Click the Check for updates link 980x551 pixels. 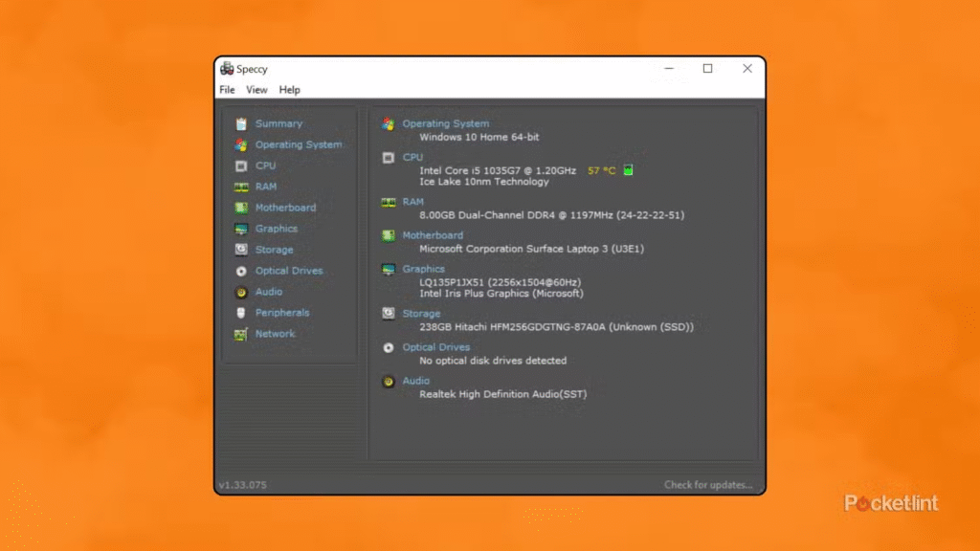click(x=708, y=485)
